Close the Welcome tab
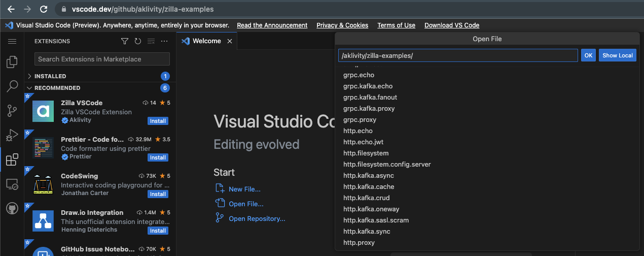The width and height of the screenshot is (644, 256). click(x=229, y=41)
